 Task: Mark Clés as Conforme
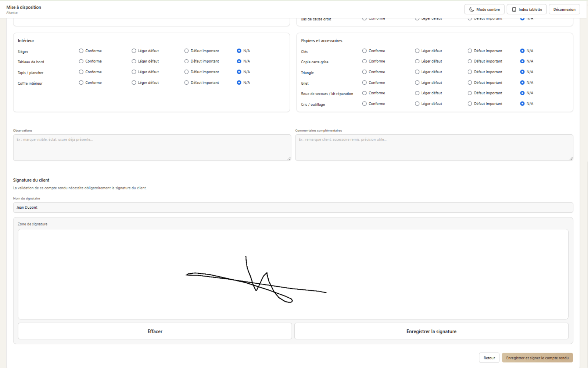pyautogui.click(x=365, y=51)
